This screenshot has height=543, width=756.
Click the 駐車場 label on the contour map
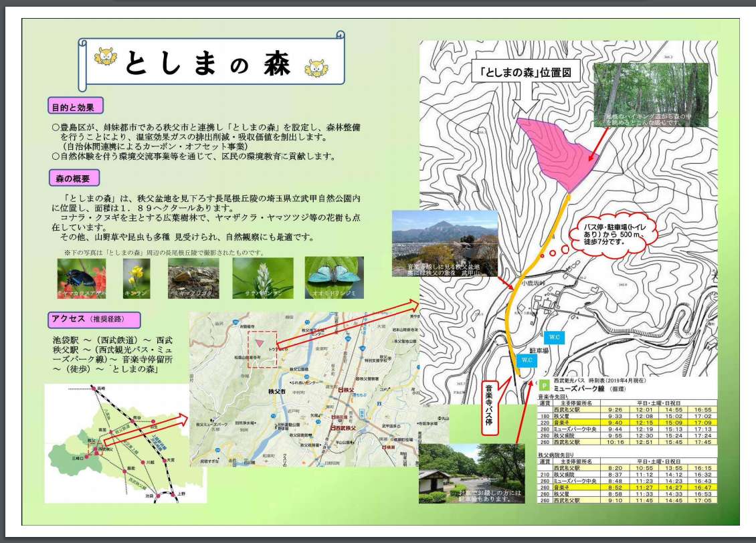tap(539, 350)
